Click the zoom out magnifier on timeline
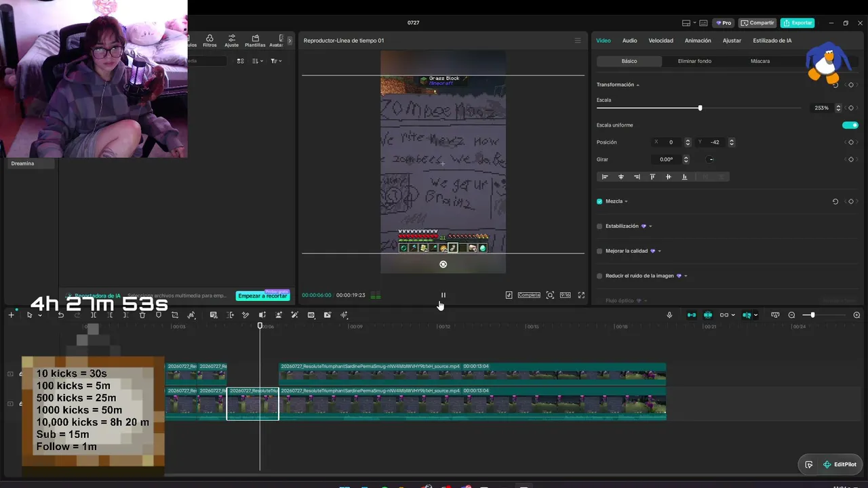868x488 pixels. click(x=792, y=315)
